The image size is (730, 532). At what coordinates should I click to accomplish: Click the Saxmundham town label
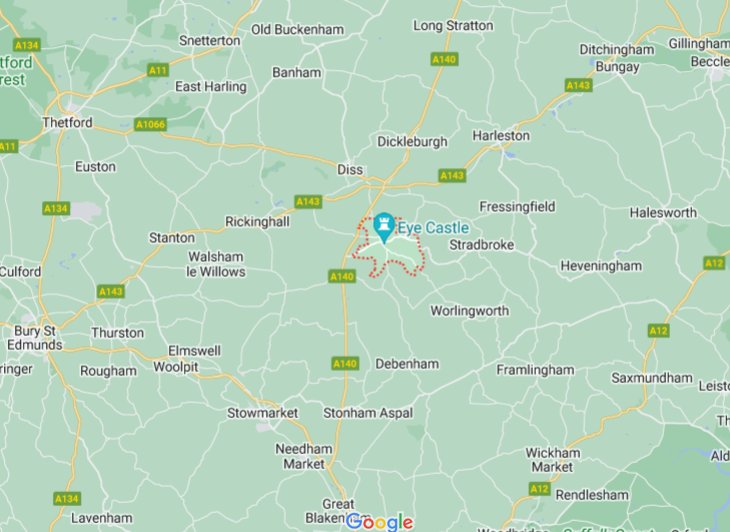point(652,377)
